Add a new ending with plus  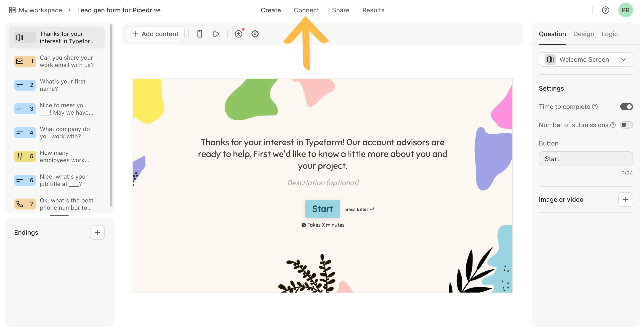(97, 232)
